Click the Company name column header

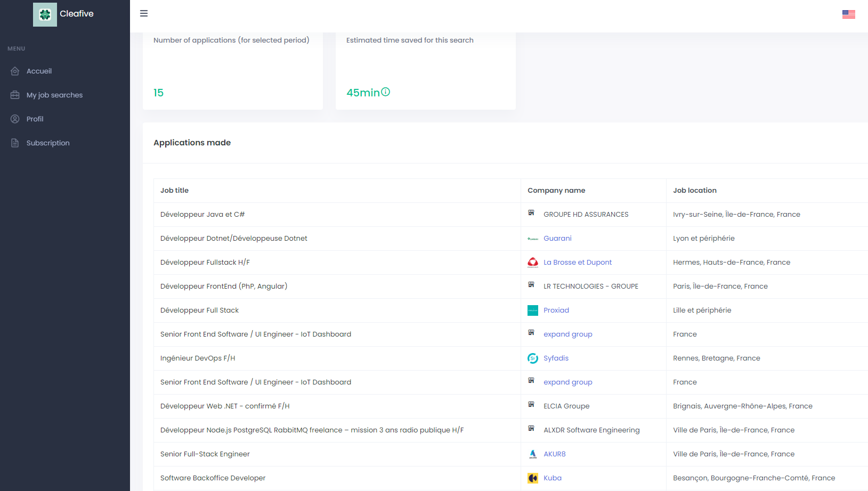[x=556, y=191]
